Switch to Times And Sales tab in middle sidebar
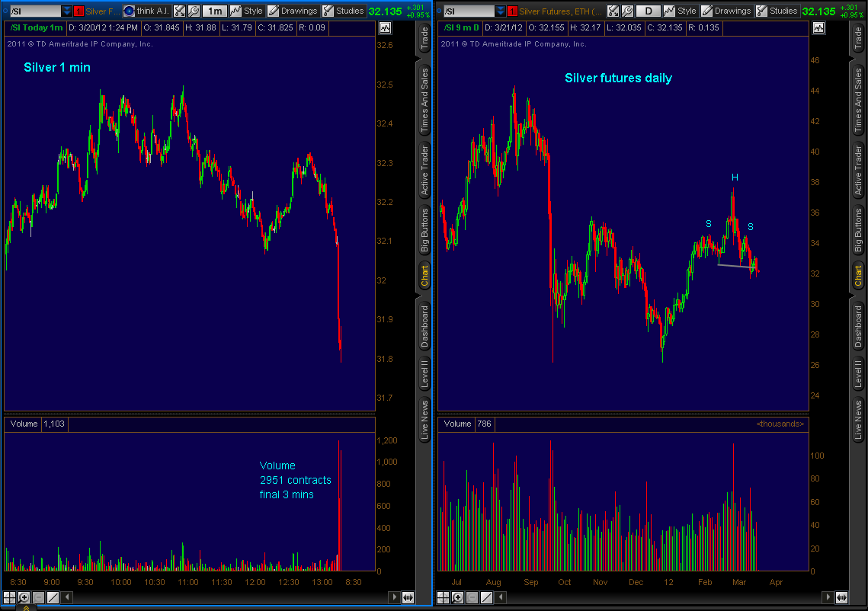 click(x=424, y=98)
